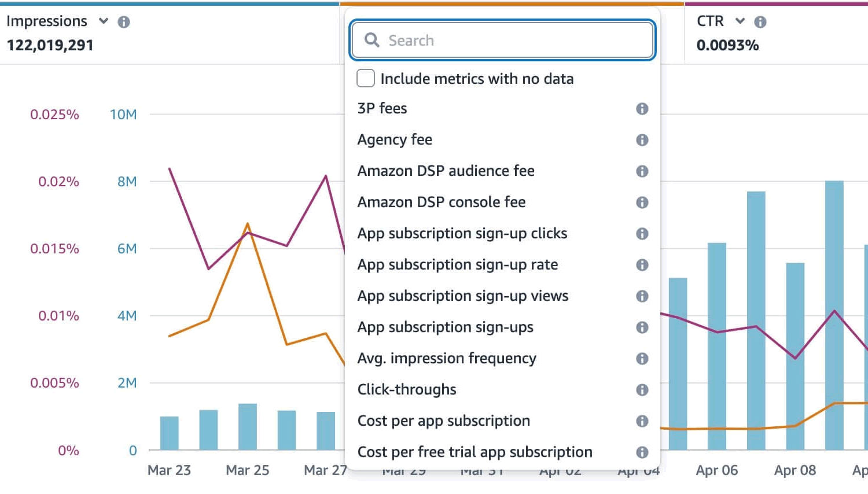The height and width of the screenshot is (494, 868).
Task: Click info icon for Avg. impression frequency
Action: (642, 359)
